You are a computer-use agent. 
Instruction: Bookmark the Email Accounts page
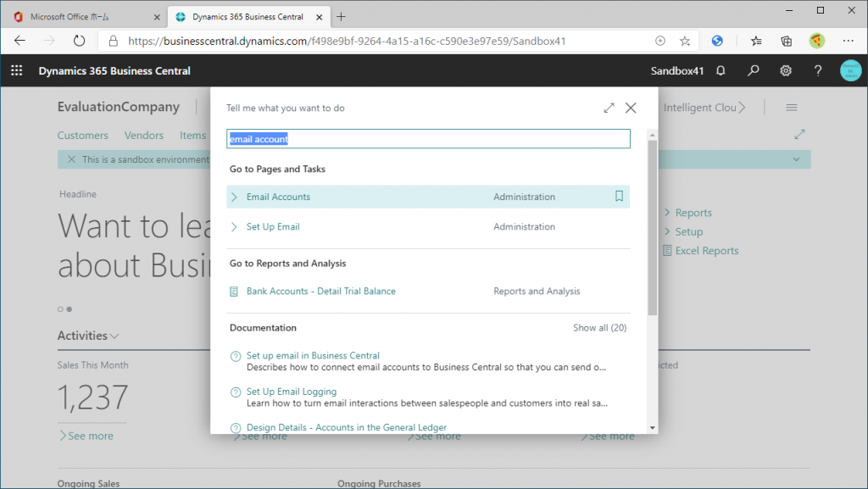tap(619, 197)
